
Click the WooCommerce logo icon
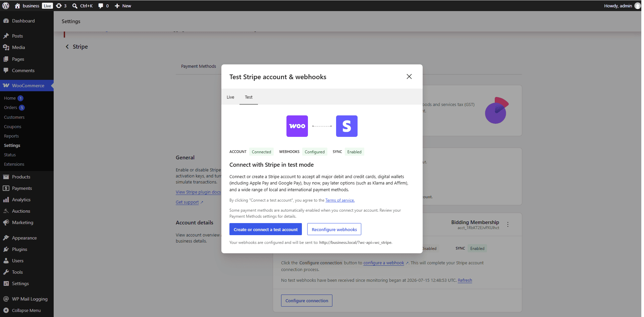tap(6, 86)
